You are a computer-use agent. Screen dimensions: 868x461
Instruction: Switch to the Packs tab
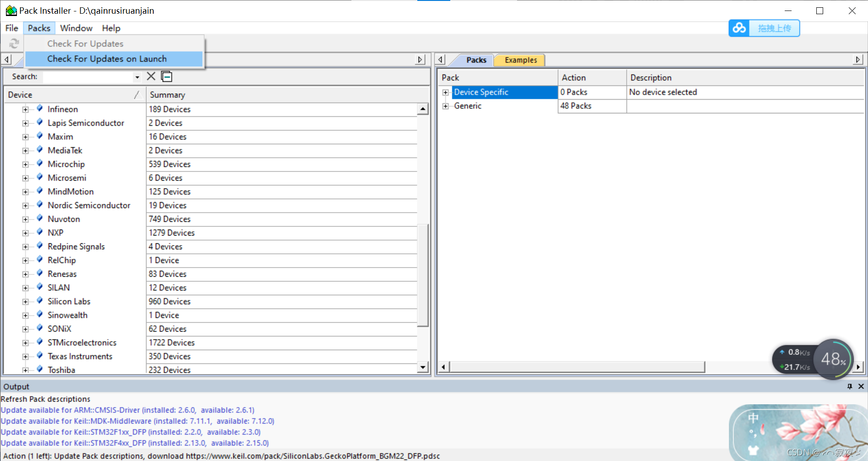pyautogui.click(x=476, y=60)
